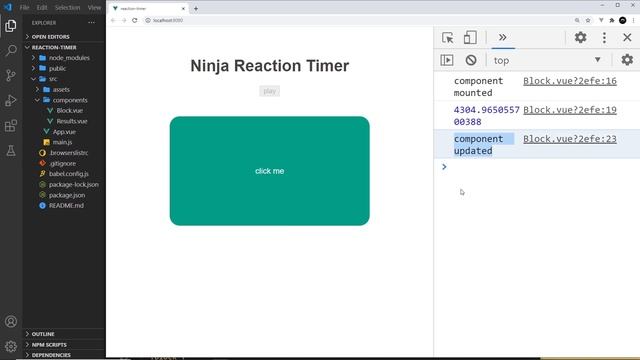Close the reaction-timer browser tab
Viewport: 640px width, 360px height.
coord(183,9)
